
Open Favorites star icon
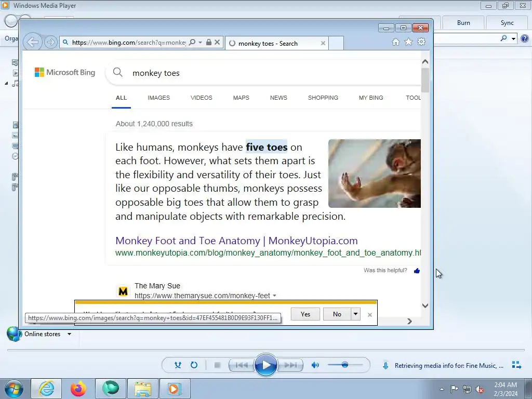(408, 42)
